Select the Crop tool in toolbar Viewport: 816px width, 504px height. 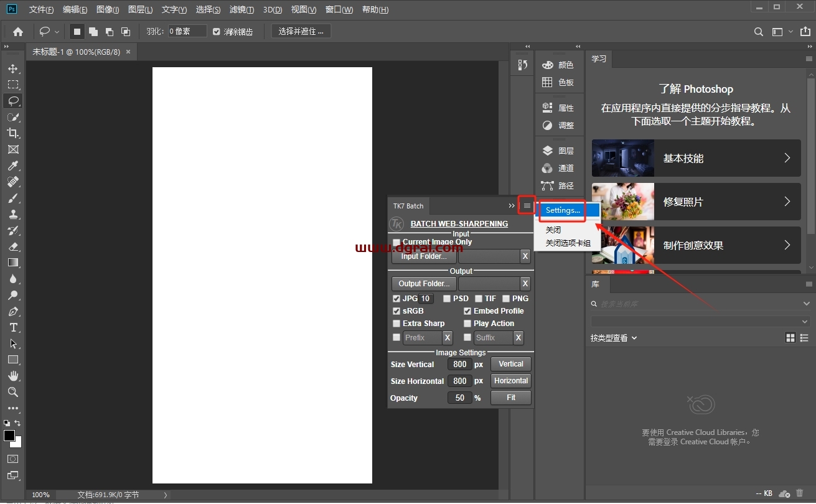pyautogui.click(x=13, y=133)
